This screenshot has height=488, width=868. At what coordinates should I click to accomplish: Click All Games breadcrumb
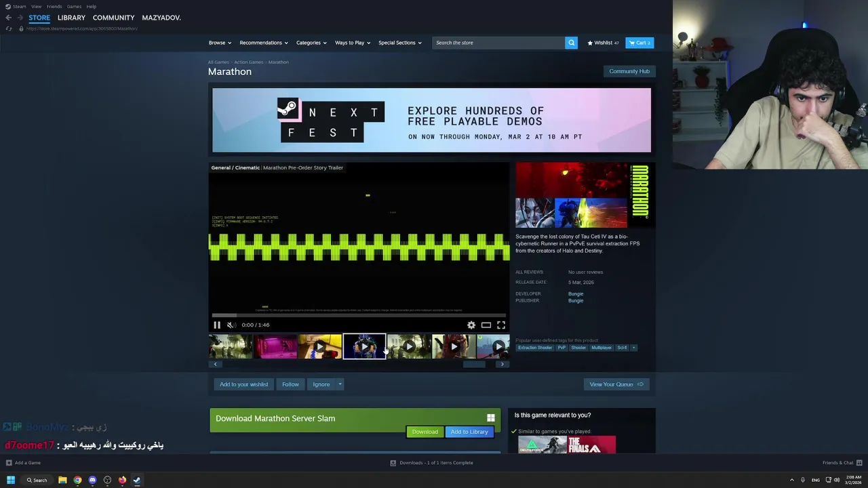(x=218, y=62)
